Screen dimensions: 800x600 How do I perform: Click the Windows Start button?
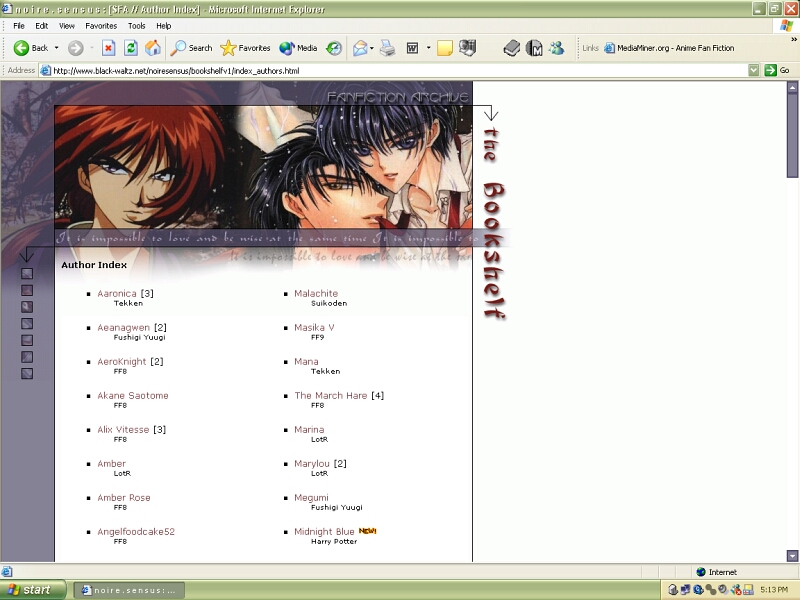(x=34, y=589)
